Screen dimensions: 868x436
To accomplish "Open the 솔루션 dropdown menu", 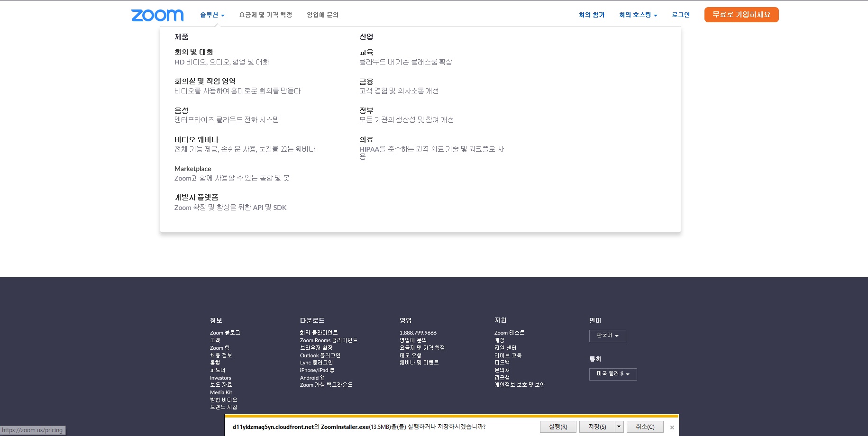I will (212, 15).
